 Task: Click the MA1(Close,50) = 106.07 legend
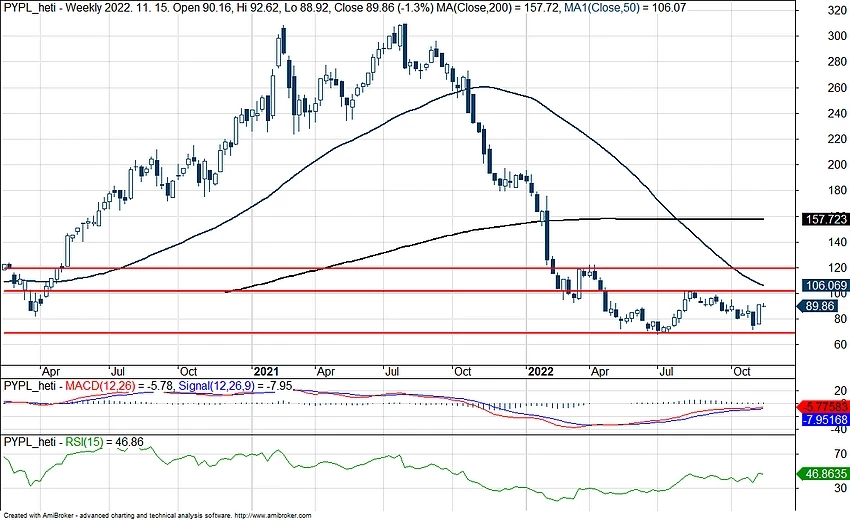[625, 8]
